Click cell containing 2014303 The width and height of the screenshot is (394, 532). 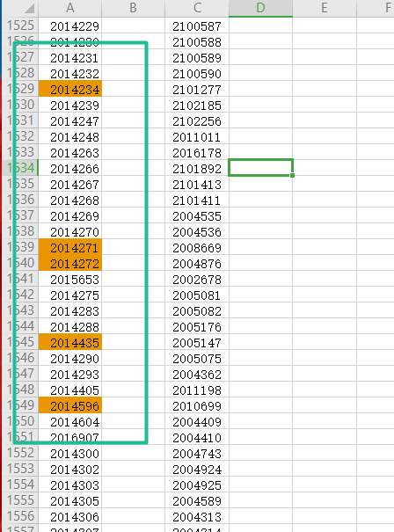69,485
